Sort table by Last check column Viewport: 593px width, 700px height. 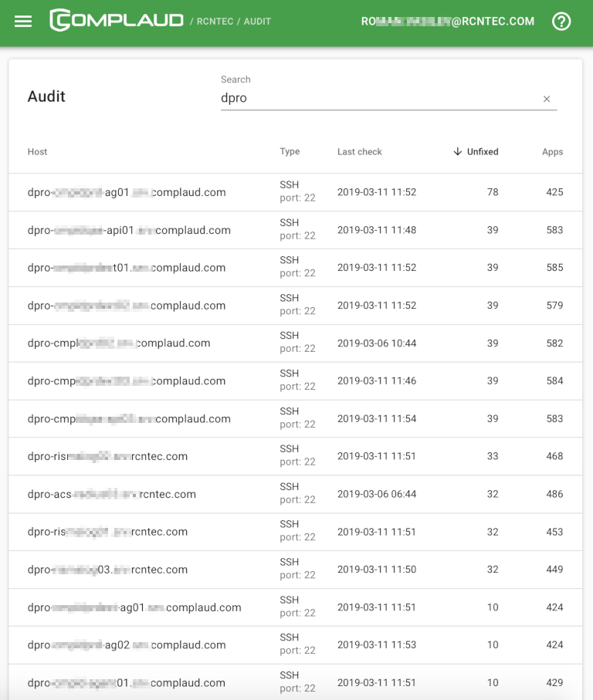(x=359, y=152)
